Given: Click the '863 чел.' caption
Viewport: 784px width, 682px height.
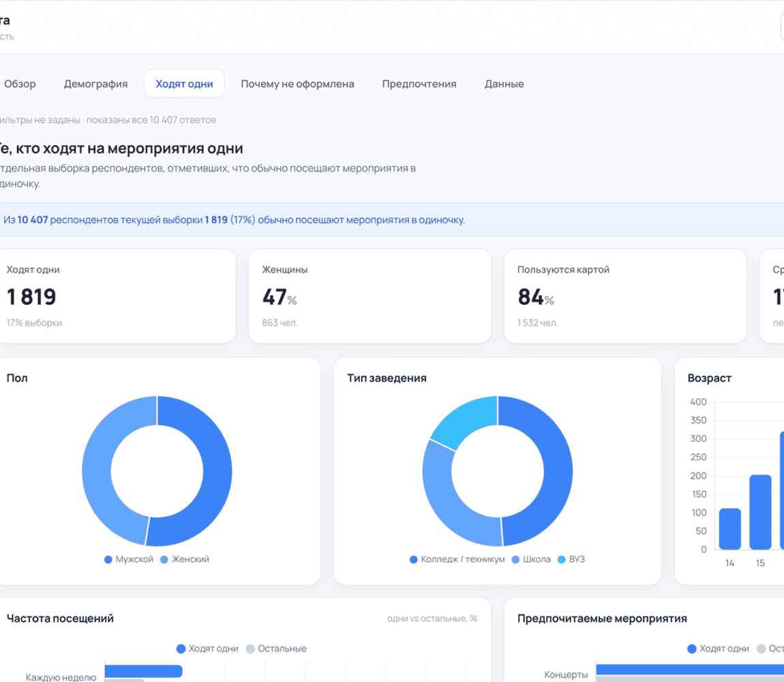Looking at the screenshot, I should pyautogui.click(x=280, y=323).
